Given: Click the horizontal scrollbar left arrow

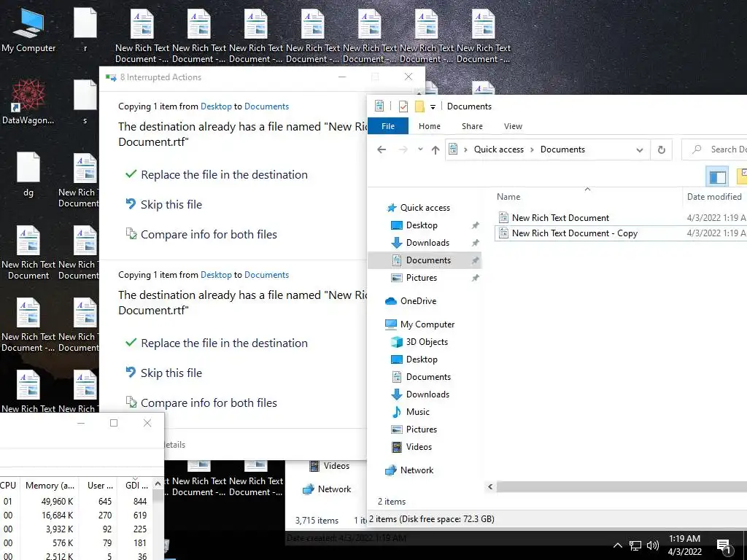Looking at the screenshot, I should click(x=490, y=486).
